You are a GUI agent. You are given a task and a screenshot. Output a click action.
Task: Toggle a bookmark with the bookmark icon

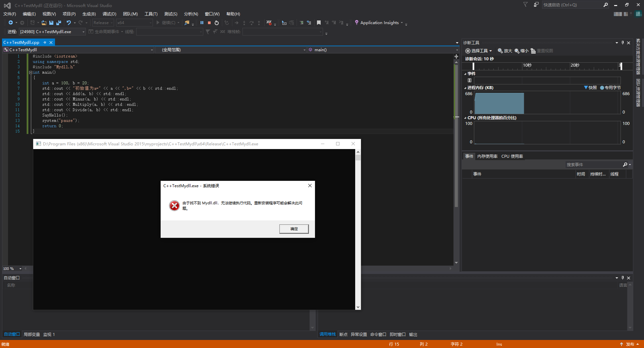click(x=318, y=23)
